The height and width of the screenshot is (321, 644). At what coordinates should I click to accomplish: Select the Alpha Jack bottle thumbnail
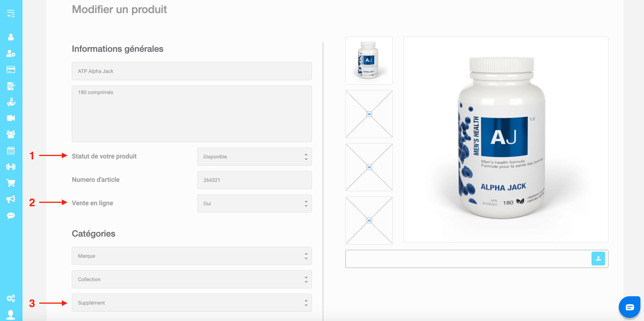click(369, 61)
